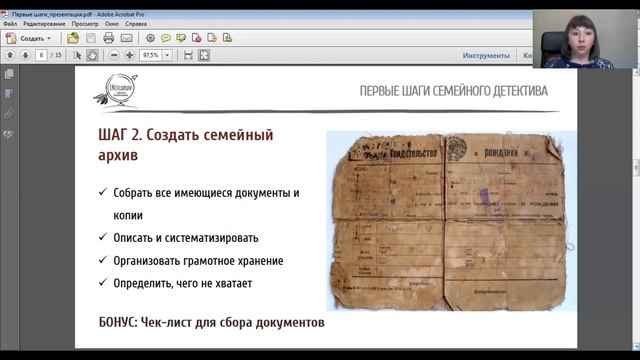Click the birth certificate image
This screenshot has width=640, height=360.
pos(451,221)
